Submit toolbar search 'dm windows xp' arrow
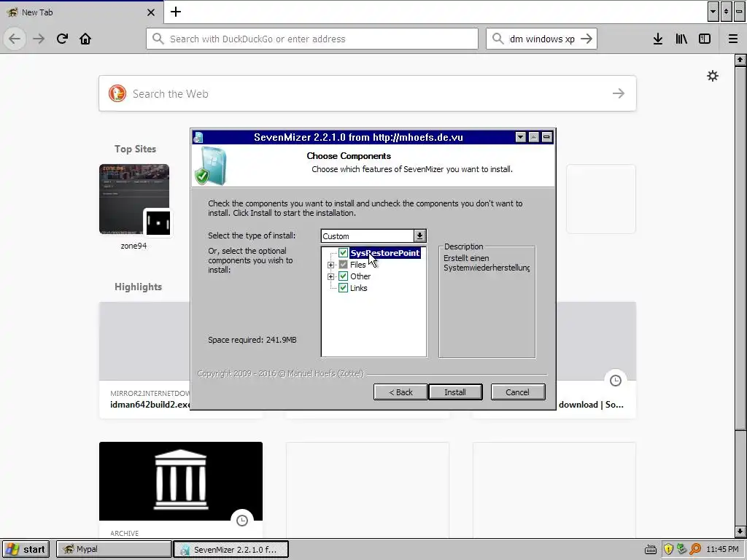 pyautogui.click(x=587, y=39)
